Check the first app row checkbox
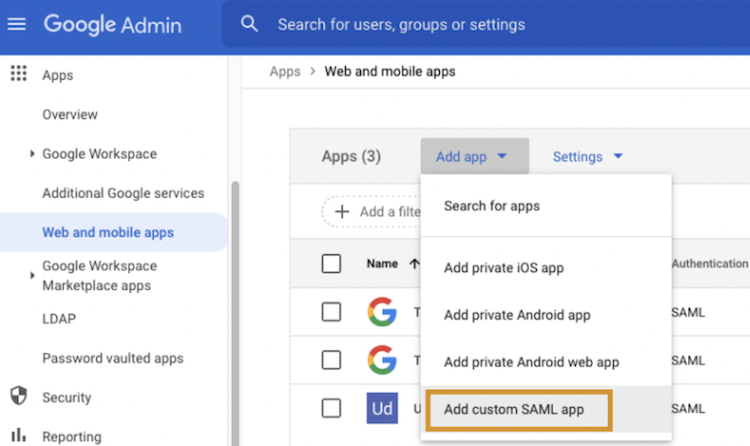Image resolution: width=750 pixels, height=446 pixels. (x=331, y=312)
